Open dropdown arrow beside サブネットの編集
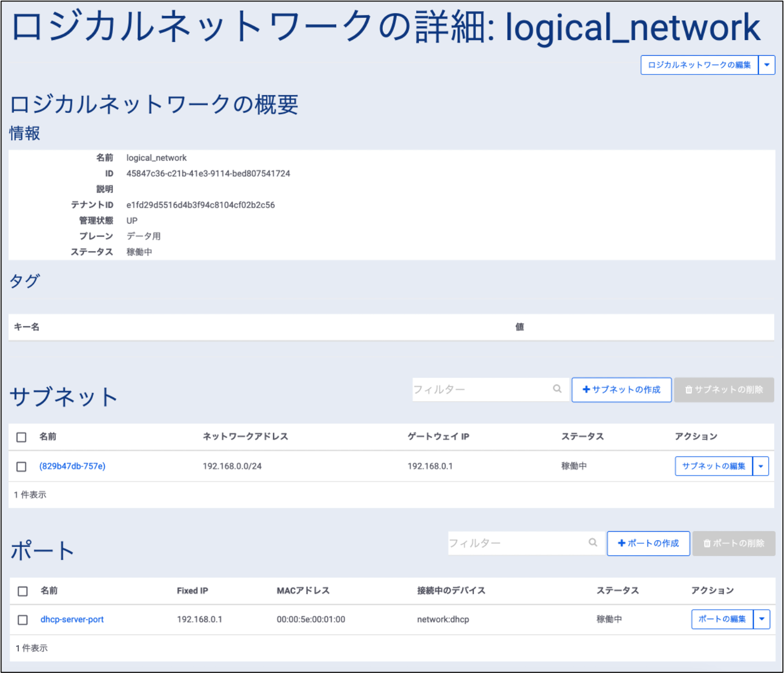The width and height of the screenshot is (784, 673). [x=760, y=466]
